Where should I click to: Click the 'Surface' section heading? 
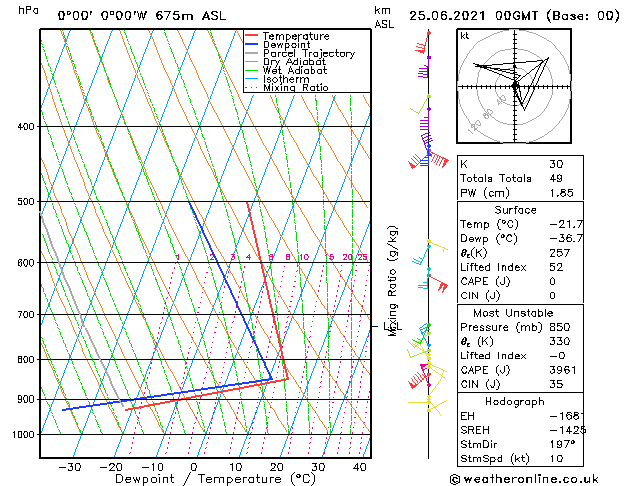click(x=515, y=210)
